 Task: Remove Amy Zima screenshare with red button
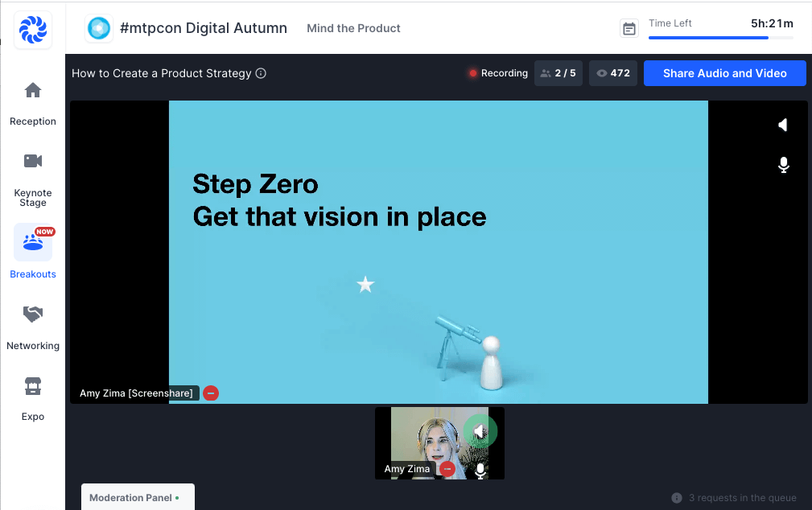click(x=211, y=393)
